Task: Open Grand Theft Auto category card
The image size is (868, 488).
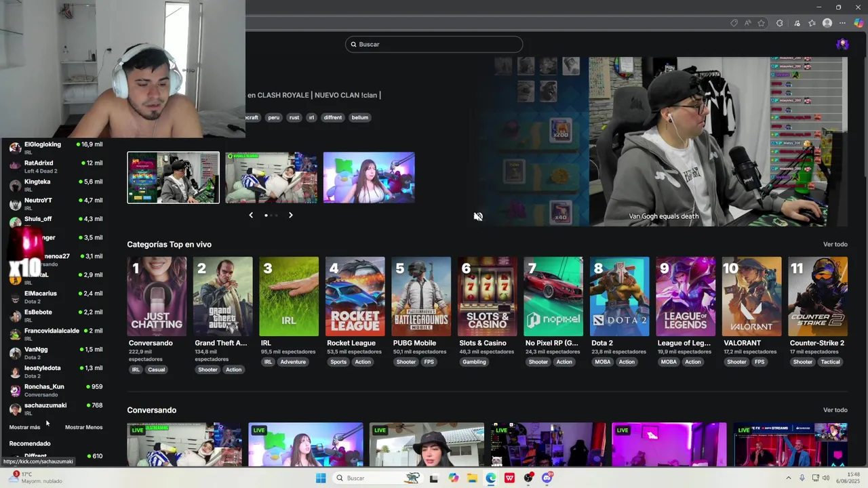Action: coord(222,296)
